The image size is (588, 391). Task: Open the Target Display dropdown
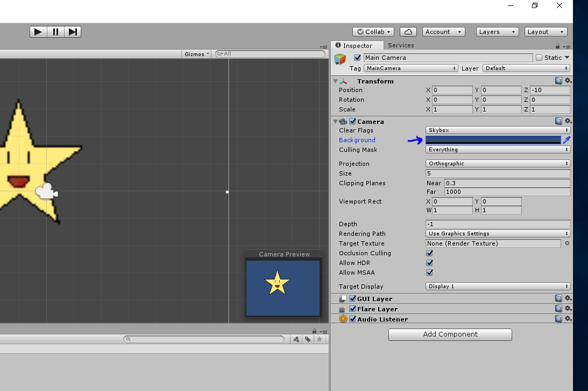pos(498,287)
